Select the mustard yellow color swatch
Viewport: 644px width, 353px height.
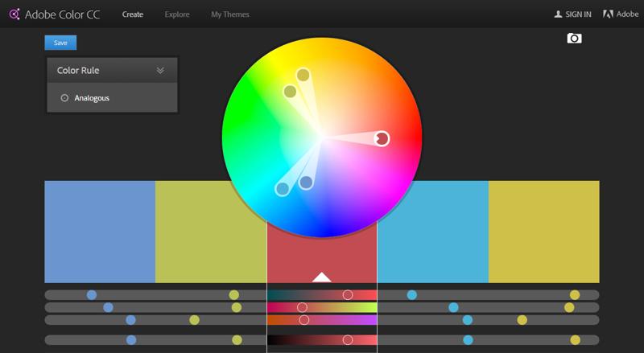(544, 232)
